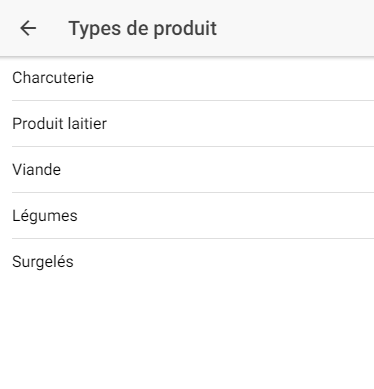Click the blank space right of Viande
This screenshot has height=389, width=374.
click(x=217, y=170)
